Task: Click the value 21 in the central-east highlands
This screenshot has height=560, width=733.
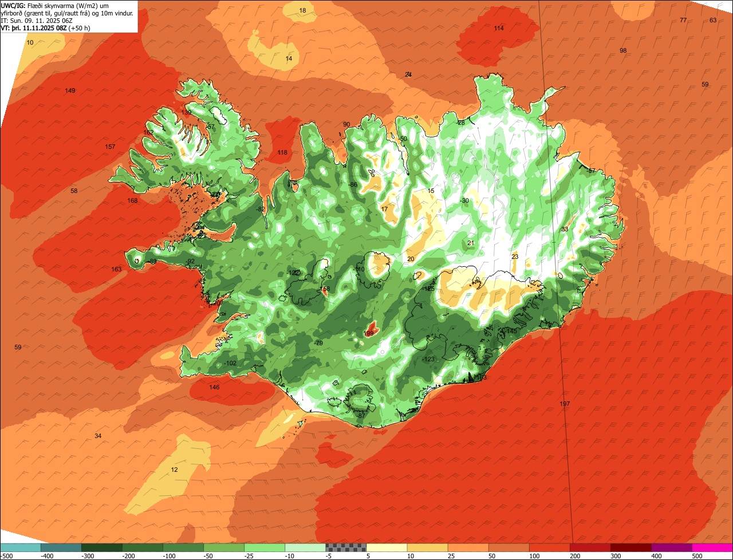Action: coord(471,243)
